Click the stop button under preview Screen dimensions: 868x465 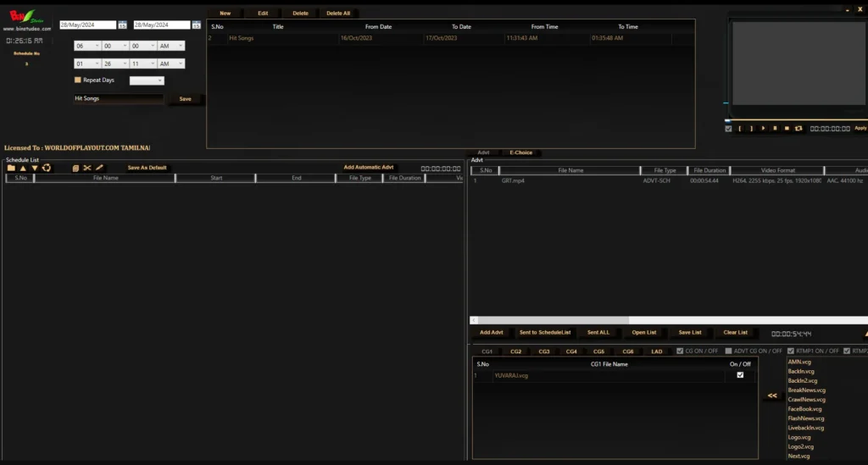pyautogui.click(x=787, y=128)
